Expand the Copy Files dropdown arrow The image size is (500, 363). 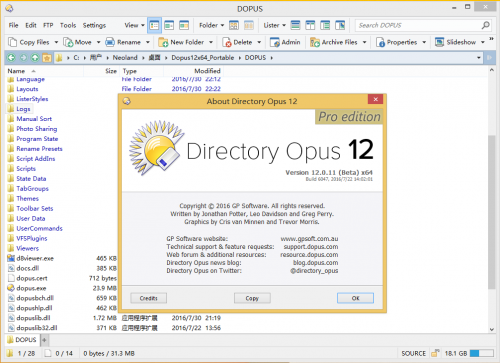(56, 42)
